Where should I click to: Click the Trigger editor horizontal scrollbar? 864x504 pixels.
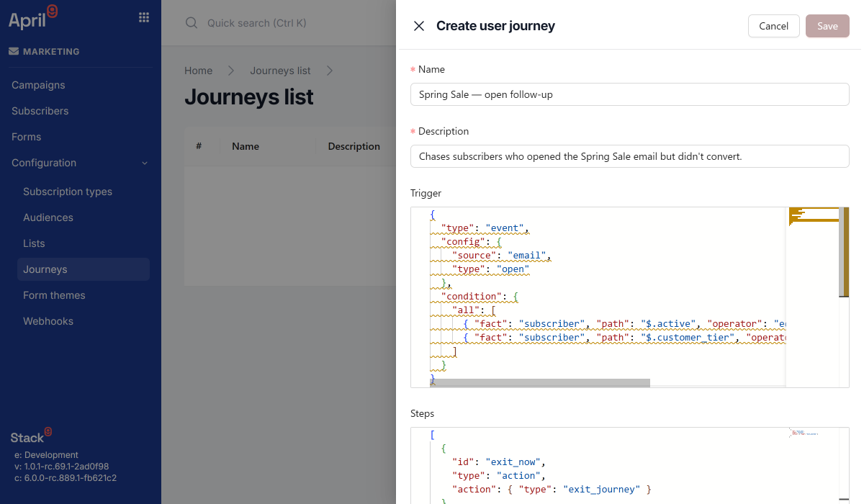pyautogui.click(x=540, y=383)
